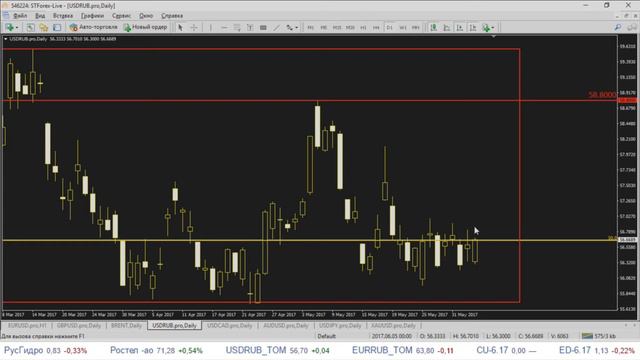Click the search magnifier icon
Viewport: 640px width, 360px height.
(x=618, y=27)
